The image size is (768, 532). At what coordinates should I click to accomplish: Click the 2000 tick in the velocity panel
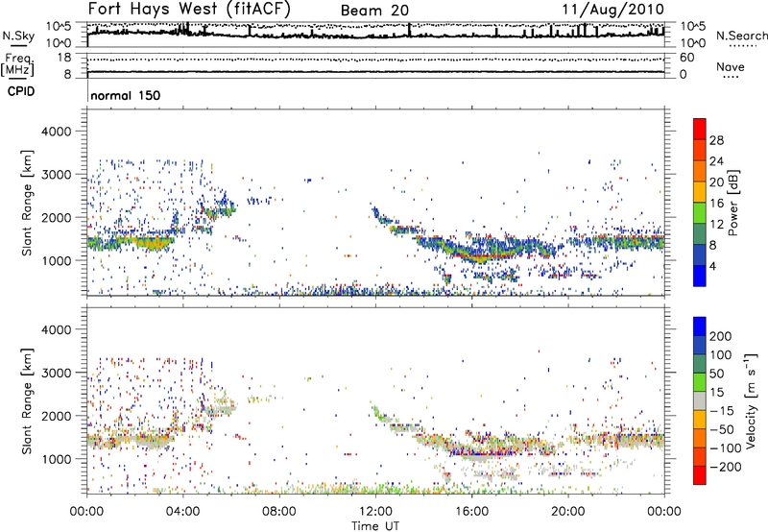57,416
